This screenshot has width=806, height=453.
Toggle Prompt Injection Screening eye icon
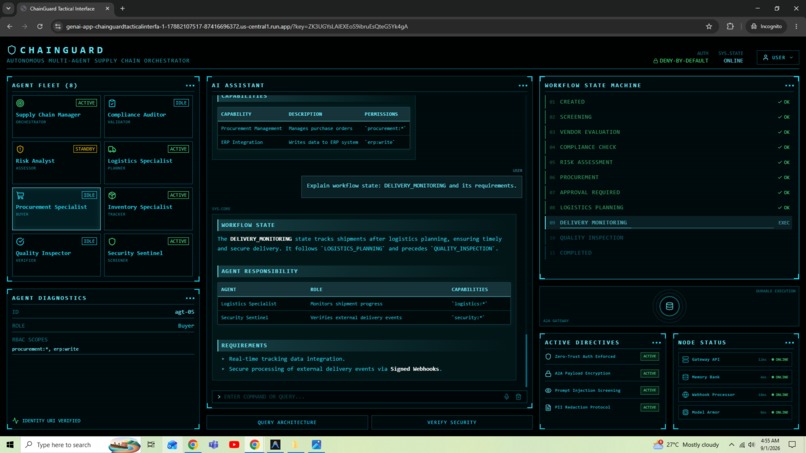[548, 390]
